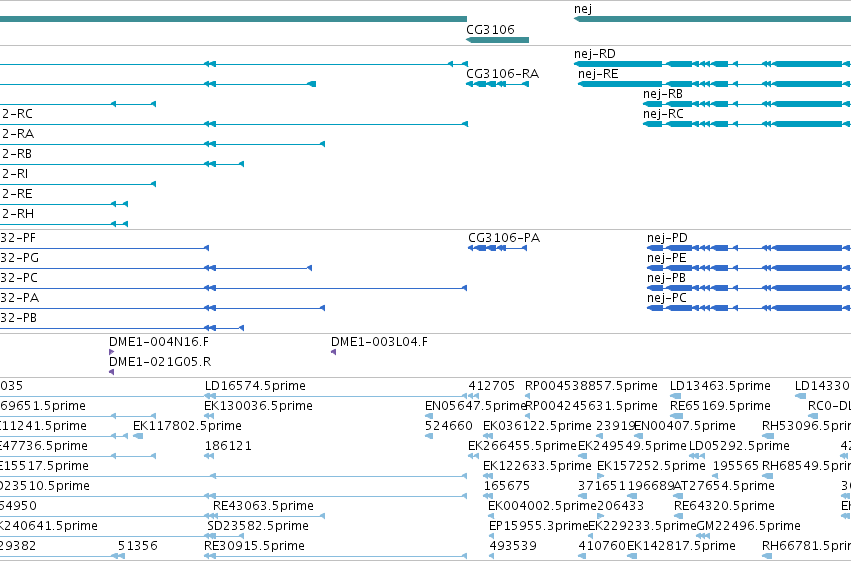Click the nej gene bar glyph
The image size is (851, 561).
(712, 19)
